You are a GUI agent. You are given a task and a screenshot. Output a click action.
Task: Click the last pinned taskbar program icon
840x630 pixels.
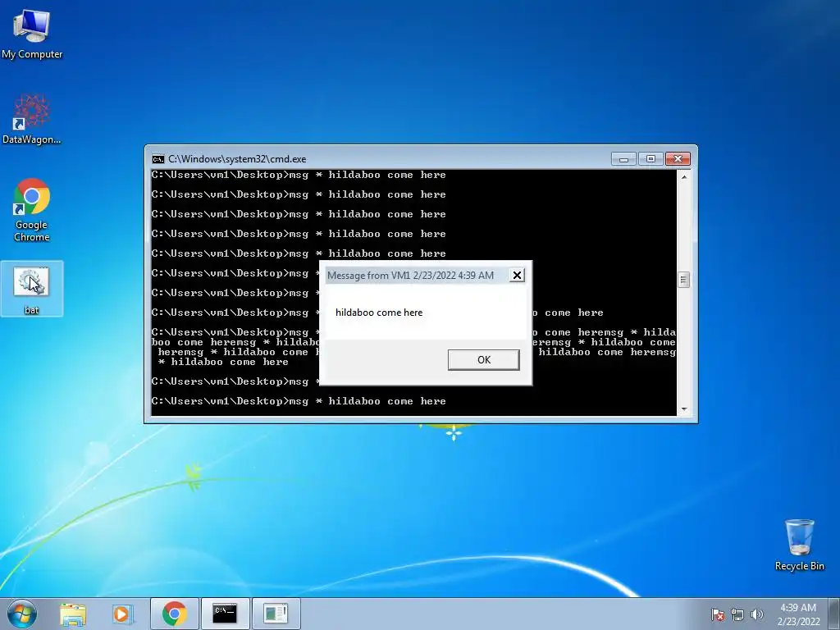point(276,614)
